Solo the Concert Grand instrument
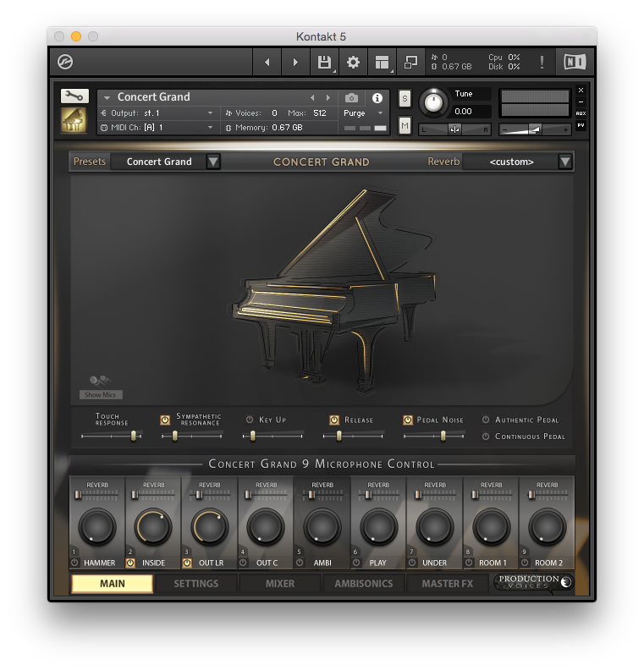644x670 pixels. (x=405, y=99)
